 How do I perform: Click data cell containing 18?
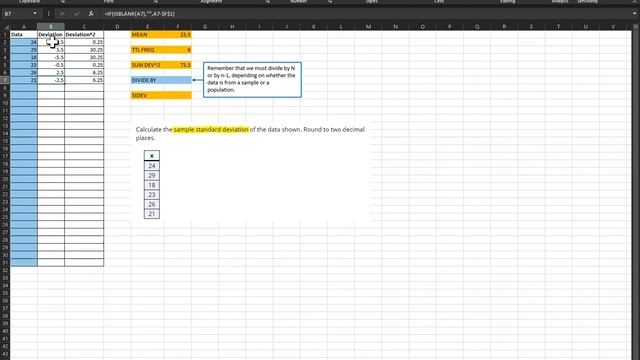pos(24,57)
